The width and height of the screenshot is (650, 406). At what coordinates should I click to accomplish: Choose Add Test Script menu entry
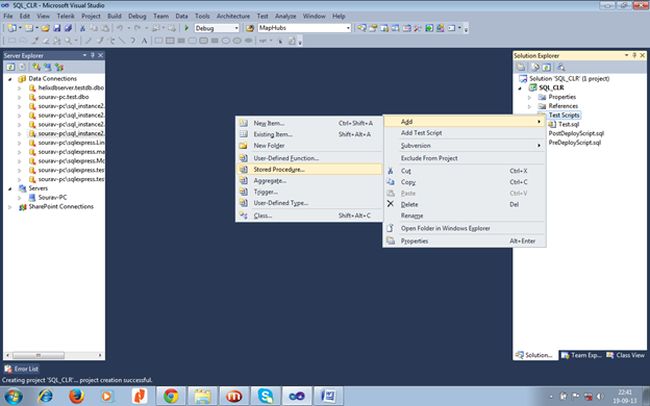[464, 133]
